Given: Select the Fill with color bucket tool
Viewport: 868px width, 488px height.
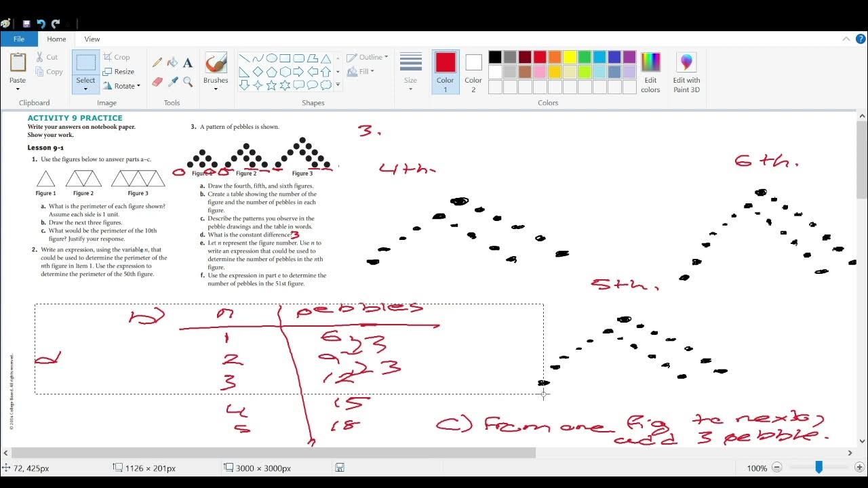Looking at the screenshot, I should pyautogui.click(x=172, y=62).
